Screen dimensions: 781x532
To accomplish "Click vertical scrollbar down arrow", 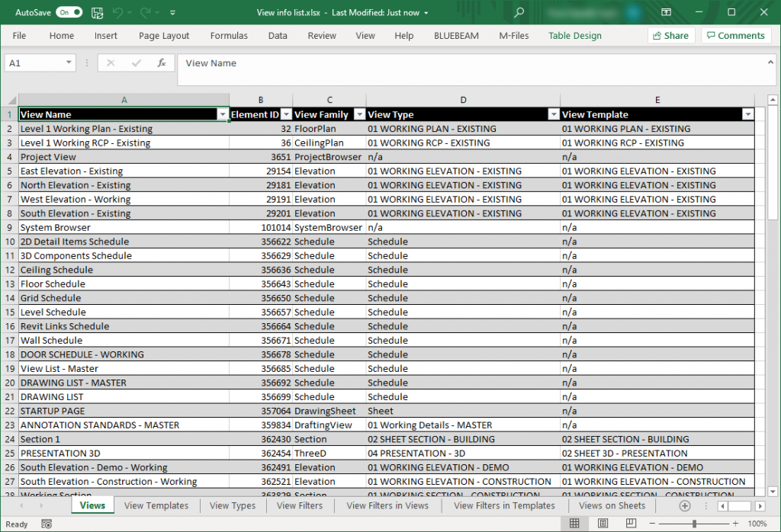I will (x=773, y=491).
